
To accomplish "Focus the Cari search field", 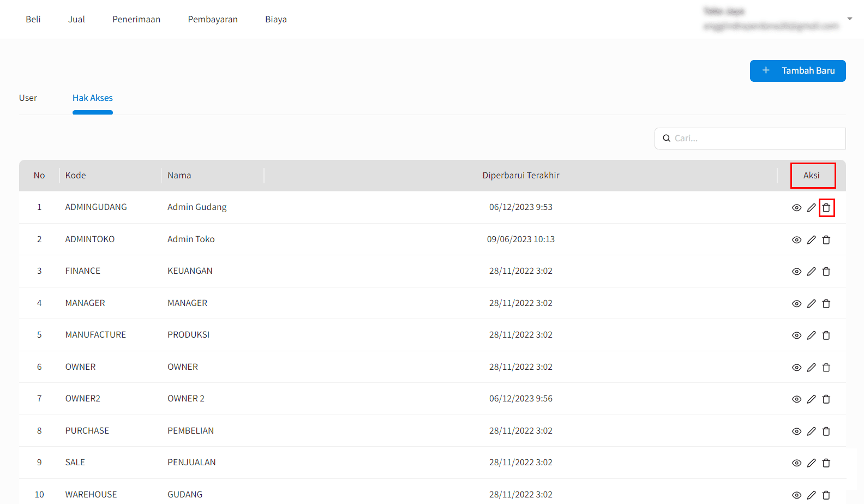I will (755, 139).
